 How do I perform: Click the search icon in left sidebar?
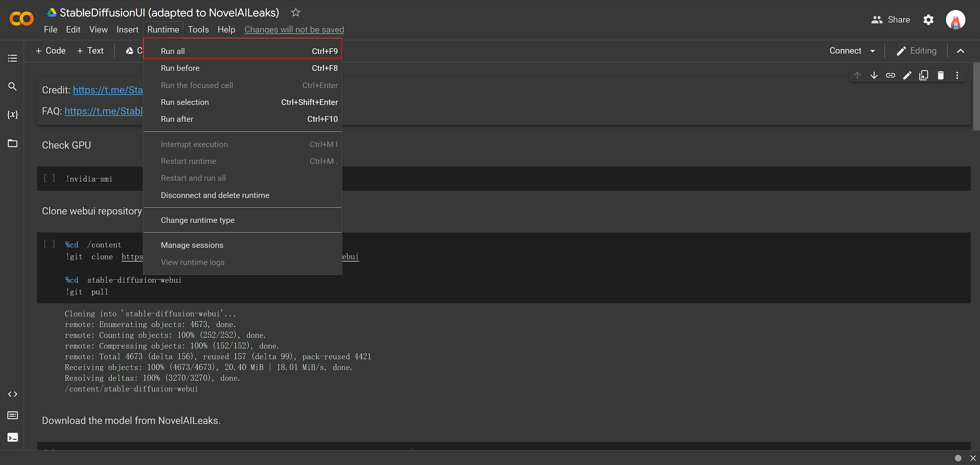point(12,87)
